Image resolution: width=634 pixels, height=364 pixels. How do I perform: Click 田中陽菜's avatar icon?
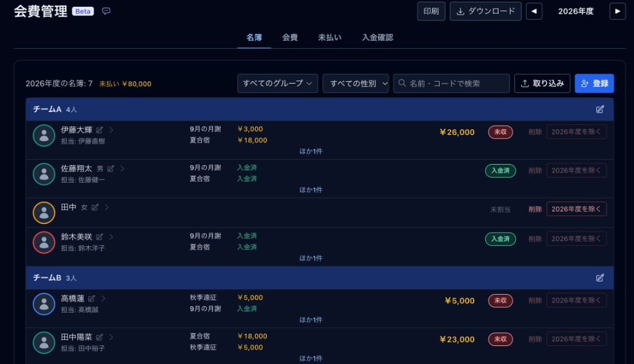point(44,342)
